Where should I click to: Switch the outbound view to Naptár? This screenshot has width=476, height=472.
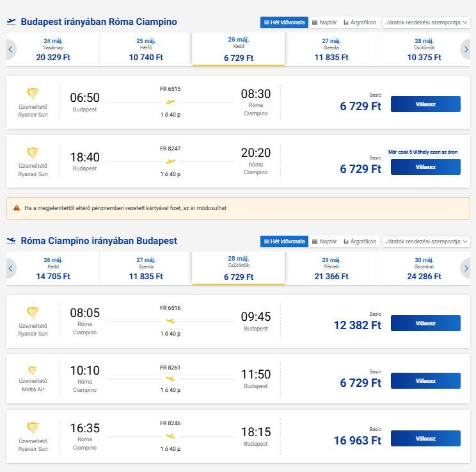coord(324,22)
